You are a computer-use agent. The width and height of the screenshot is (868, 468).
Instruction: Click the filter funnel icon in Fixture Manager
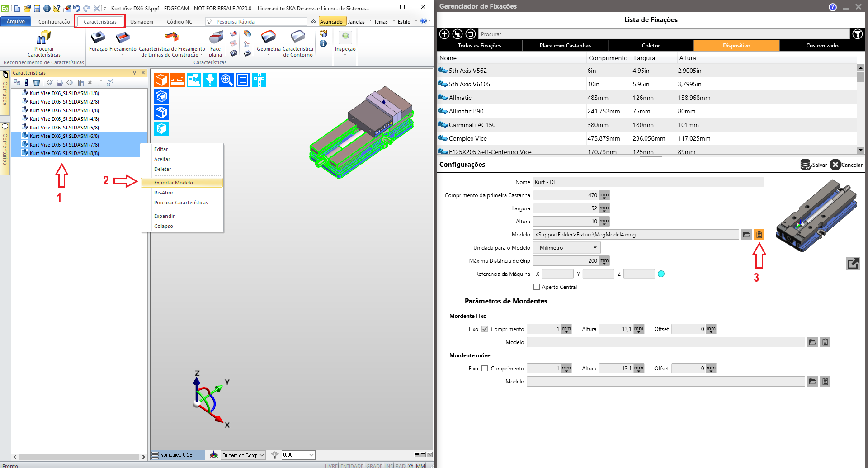[857, 34]
